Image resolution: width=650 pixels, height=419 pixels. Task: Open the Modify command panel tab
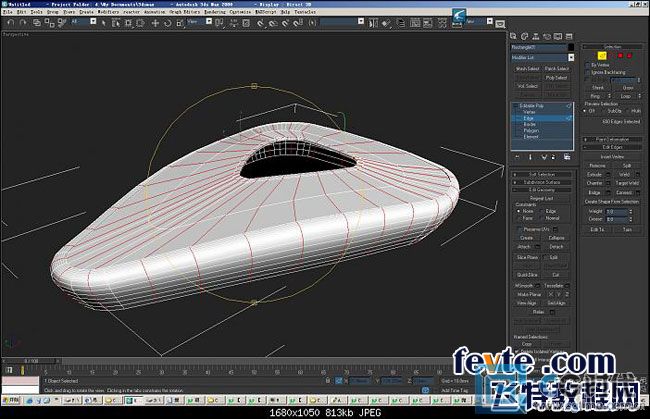click(525, 36)
